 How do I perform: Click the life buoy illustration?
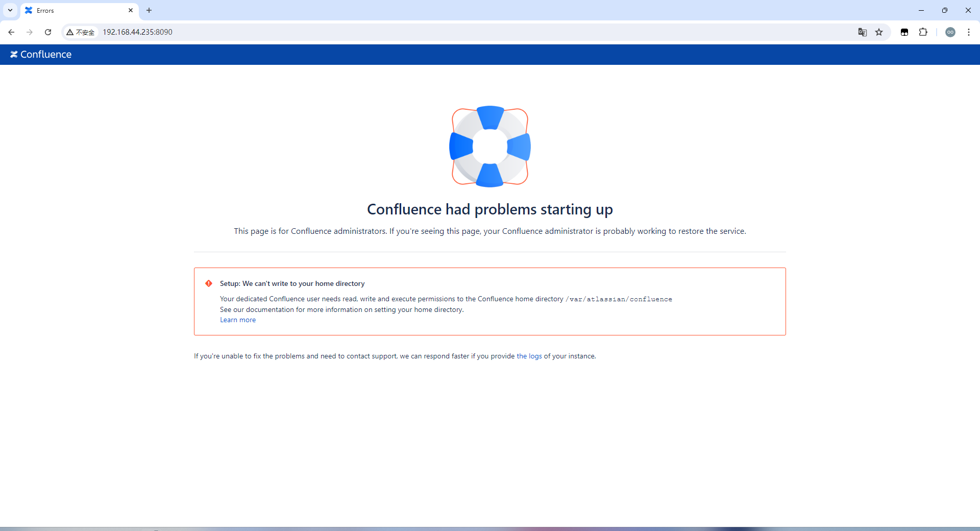[x=490, y=147]
